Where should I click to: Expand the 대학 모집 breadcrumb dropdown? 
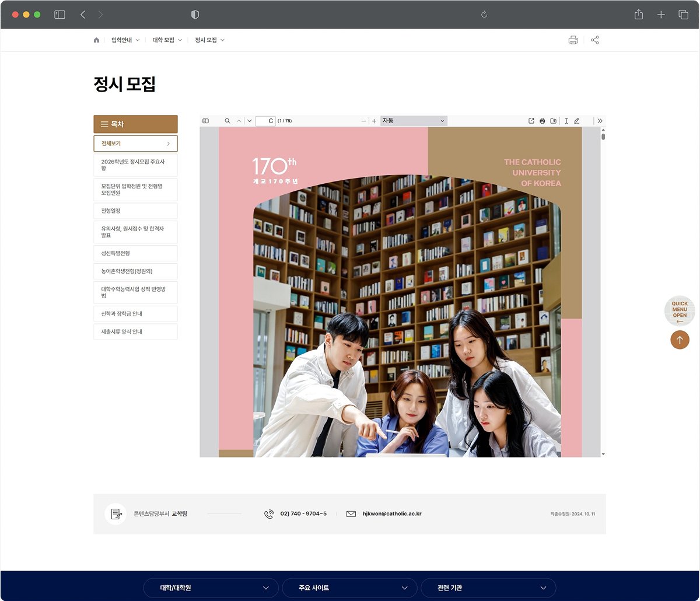167,40
